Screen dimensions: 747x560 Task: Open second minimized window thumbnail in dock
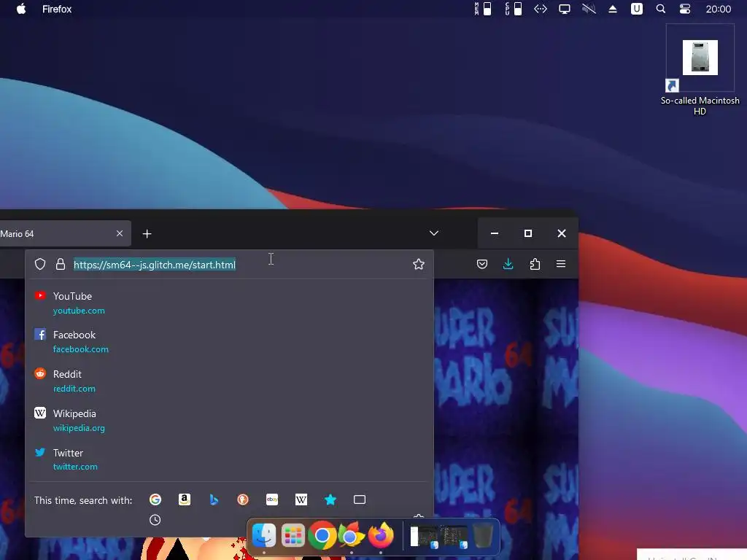pyautogui.click(x=453, y=537)
